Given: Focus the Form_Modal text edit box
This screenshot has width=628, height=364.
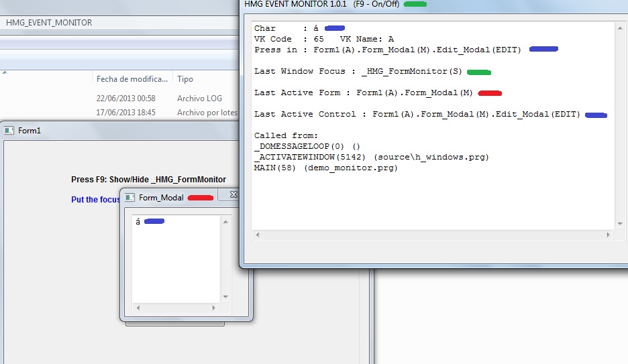Looking at the screenshot, I should (176, 261).
